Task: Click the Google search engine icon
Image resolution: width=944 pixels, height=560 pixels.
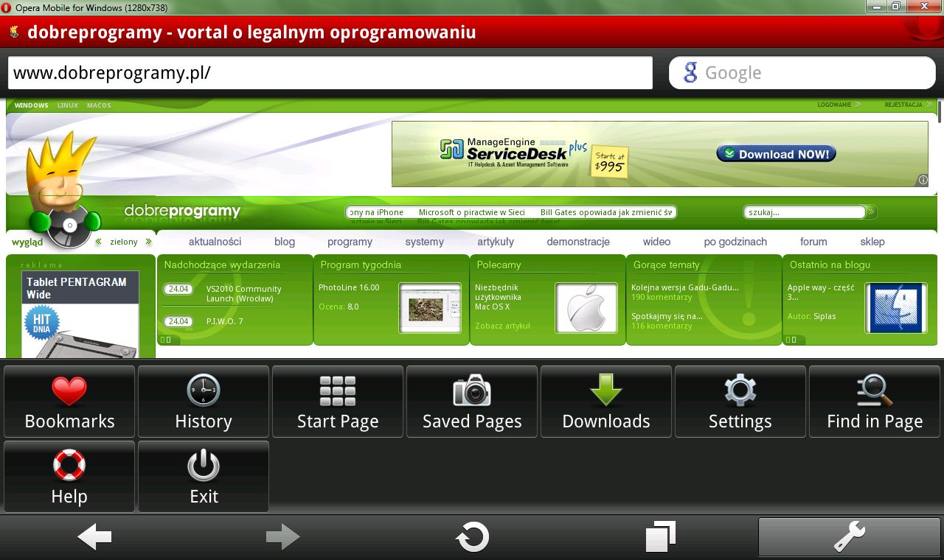Action: click(x=690, y=72)
